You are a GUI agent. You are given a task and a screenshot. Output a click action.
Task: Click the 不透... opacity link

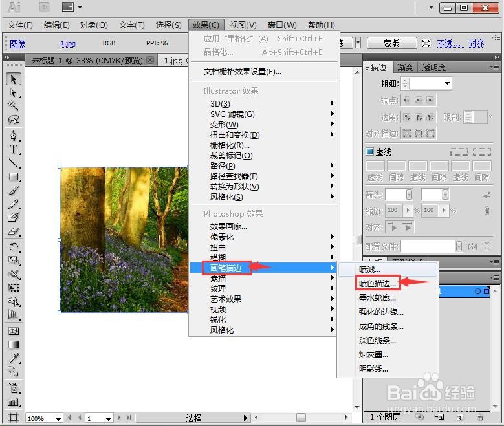[x=450, y=43]
